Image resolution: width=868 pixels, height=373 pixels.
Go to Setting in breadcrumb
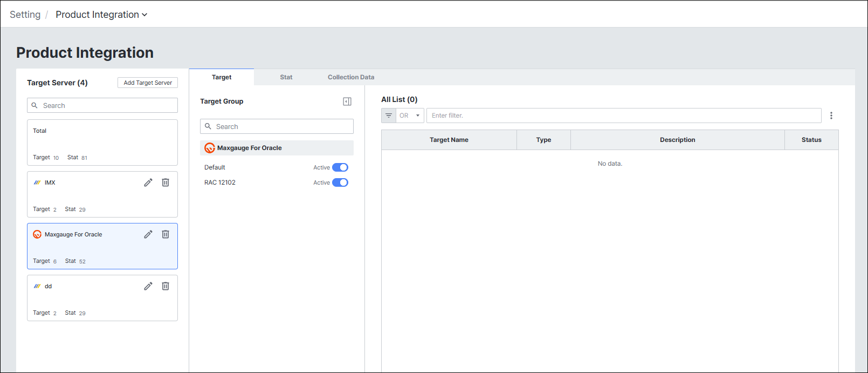(25, 15)
